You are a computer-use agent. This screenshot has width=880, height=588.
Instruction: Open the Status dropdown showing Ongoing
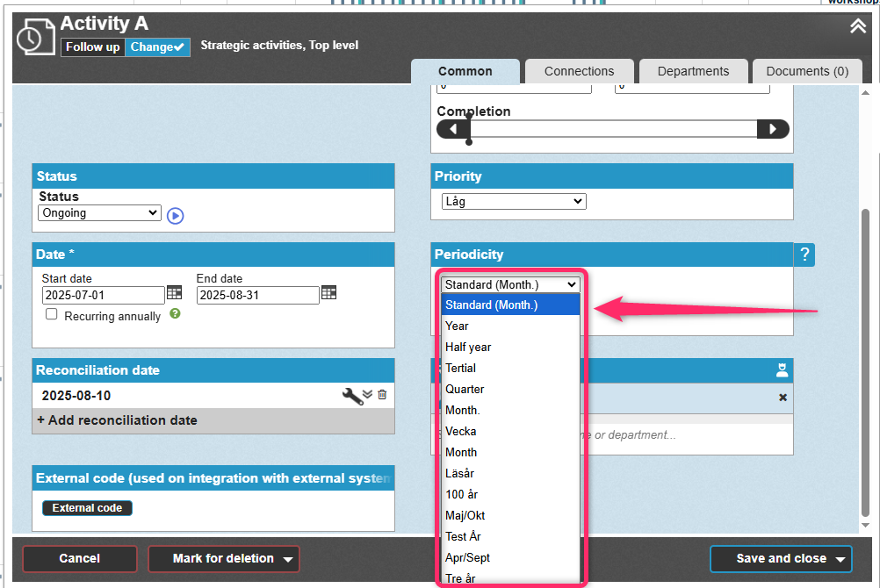[x=99, y=212]
